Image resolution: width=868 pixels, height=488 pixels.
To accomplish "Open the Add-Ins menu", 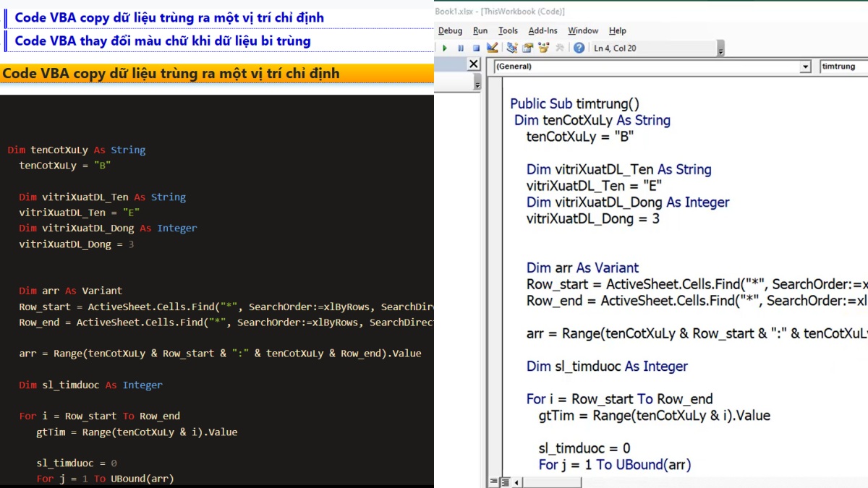I will (x=542, y=30).
